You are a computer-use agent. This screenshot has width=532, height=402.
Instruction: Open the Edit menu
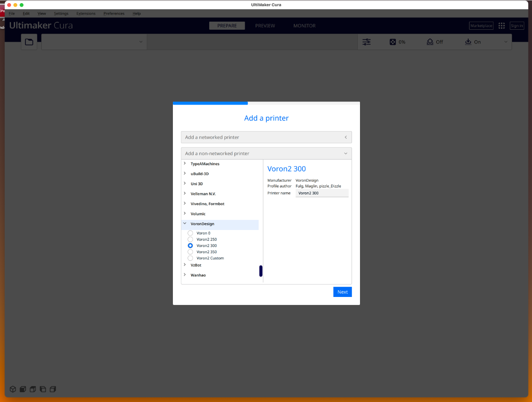(x=26, y=14)
